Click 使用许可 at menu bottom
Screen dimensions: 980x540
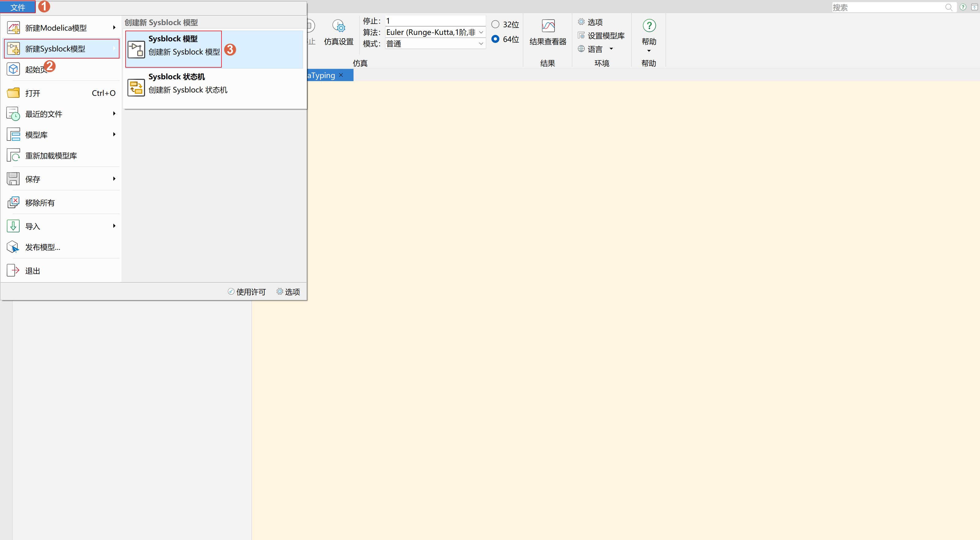point(247,292)
